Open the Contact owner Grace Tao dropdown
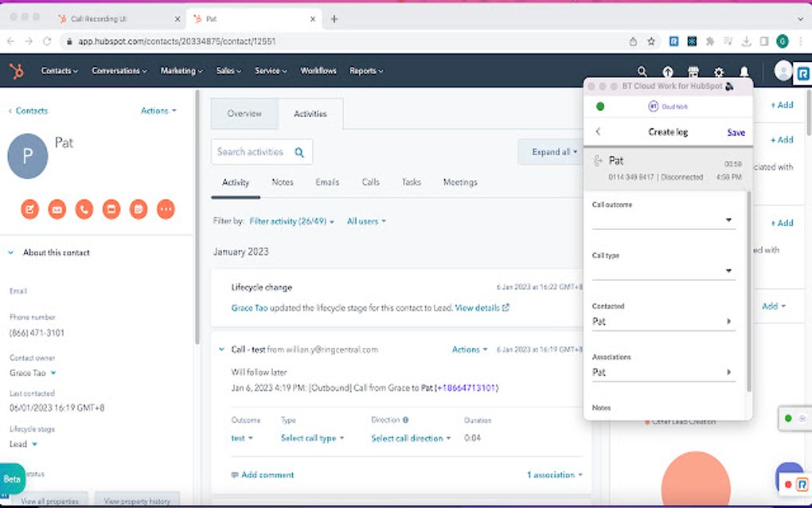 point(33,373)
